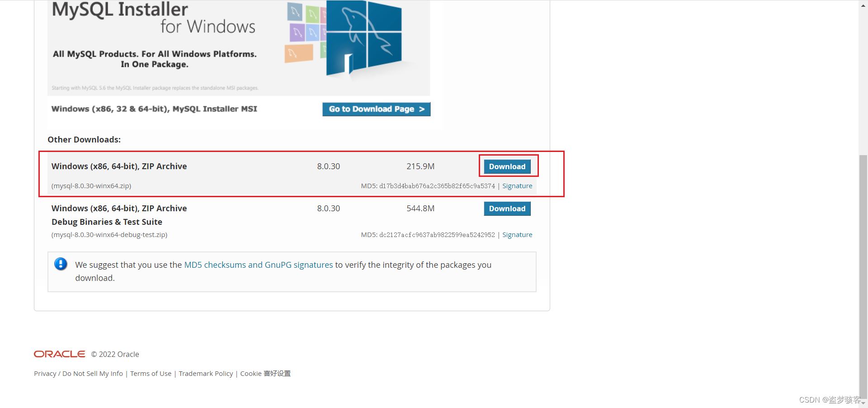Click the scrollbar down arrow
The height and width of the screenshot is (408, 868).
click(x=863, y=403)
